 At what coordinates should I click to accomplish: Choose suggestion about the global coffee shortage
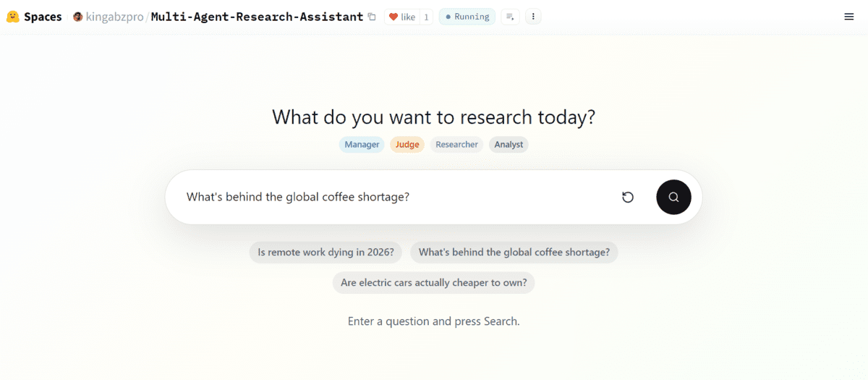(x=514, y=253)
